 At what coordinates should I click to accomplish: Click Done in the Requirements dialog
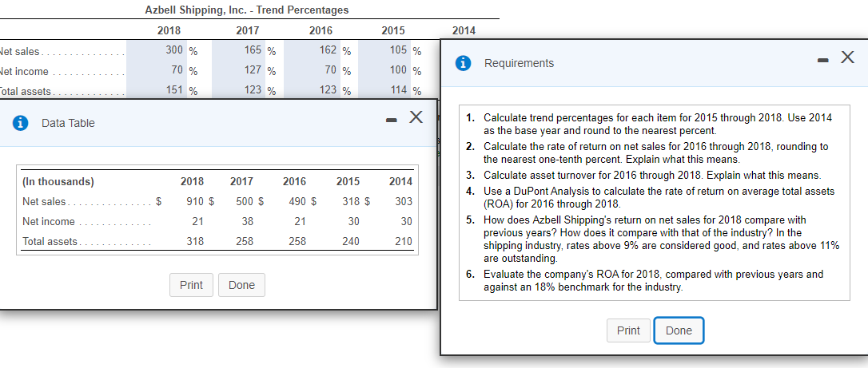[679, 330]
